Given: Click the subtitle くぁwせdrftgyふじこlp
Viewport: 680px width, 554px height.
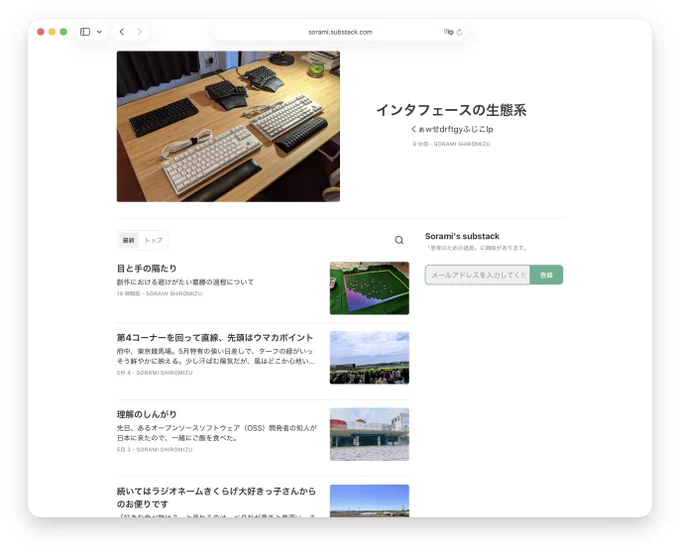Looking at the screenshot, I should pyautogui.click(x=451, y=129).
